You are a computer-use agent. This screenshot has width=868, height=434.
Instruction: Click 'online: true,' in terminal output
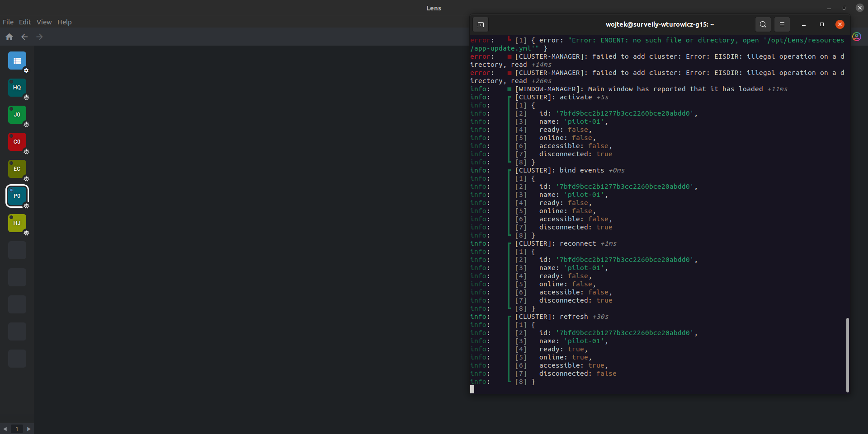point(566,357)
